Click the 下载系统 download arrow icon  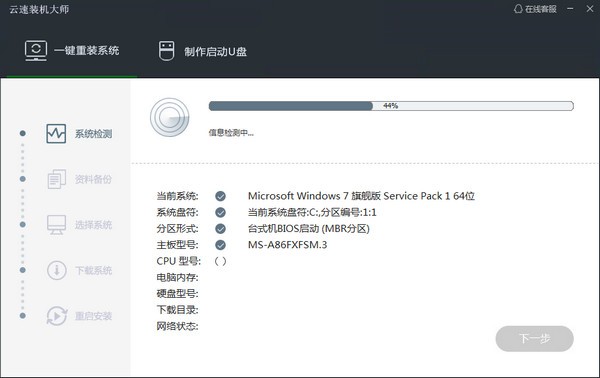57,270
